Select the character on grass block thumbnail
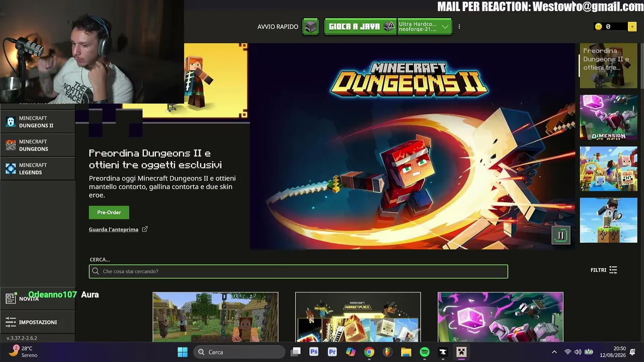 click(x=608, y=220)
